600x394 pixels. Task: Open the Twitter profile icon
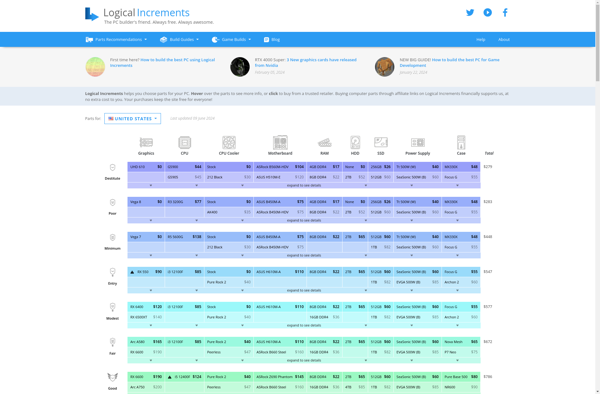pos(470,13)
